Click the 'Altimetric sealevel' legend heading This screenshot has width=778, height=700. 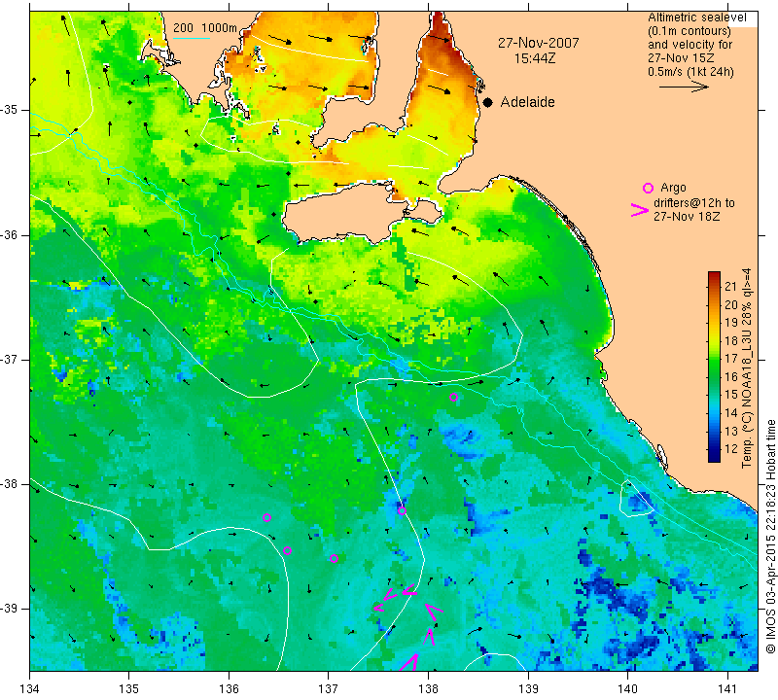coord(697,17)
